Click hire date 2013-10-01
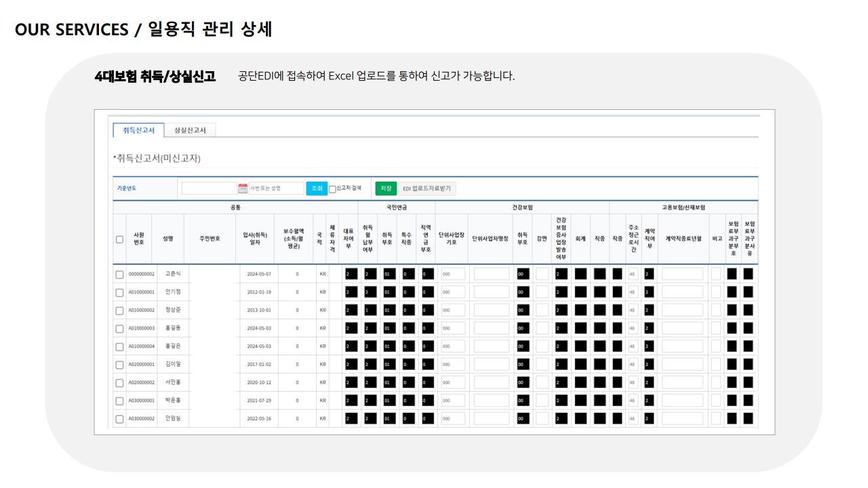Viewport: 868px width, 488px height. click(x=259, y=310)
